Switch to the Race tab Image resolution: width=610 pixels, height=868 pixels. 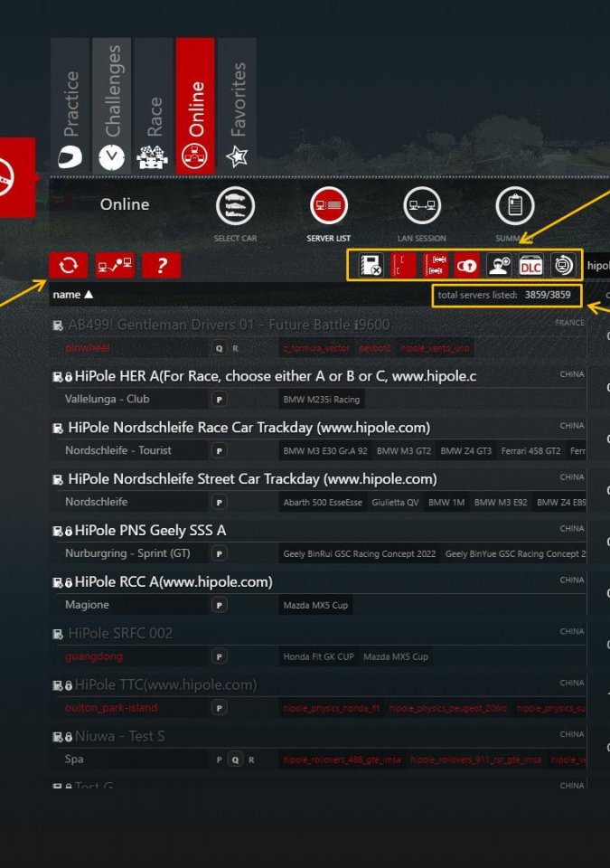[x=154, y=105]
